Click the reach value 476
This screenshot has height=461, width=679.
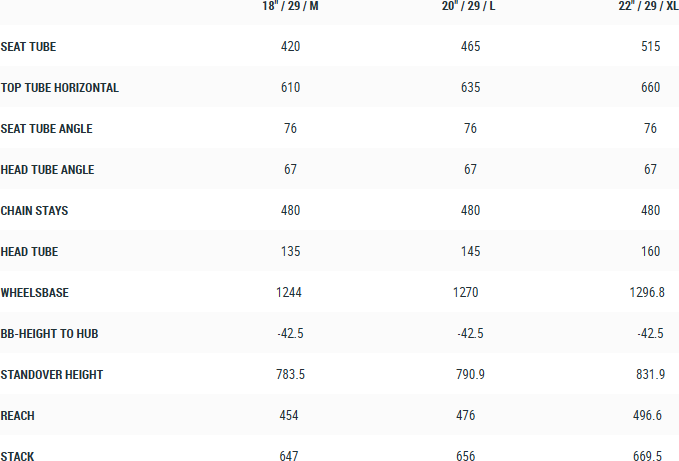click(x=470, y=416)
